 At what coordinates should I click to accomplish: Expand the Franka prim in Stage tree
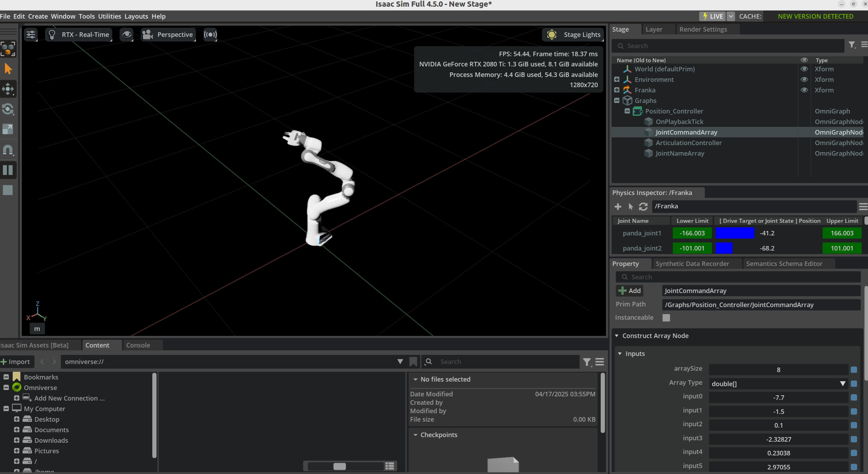point(617,90)
